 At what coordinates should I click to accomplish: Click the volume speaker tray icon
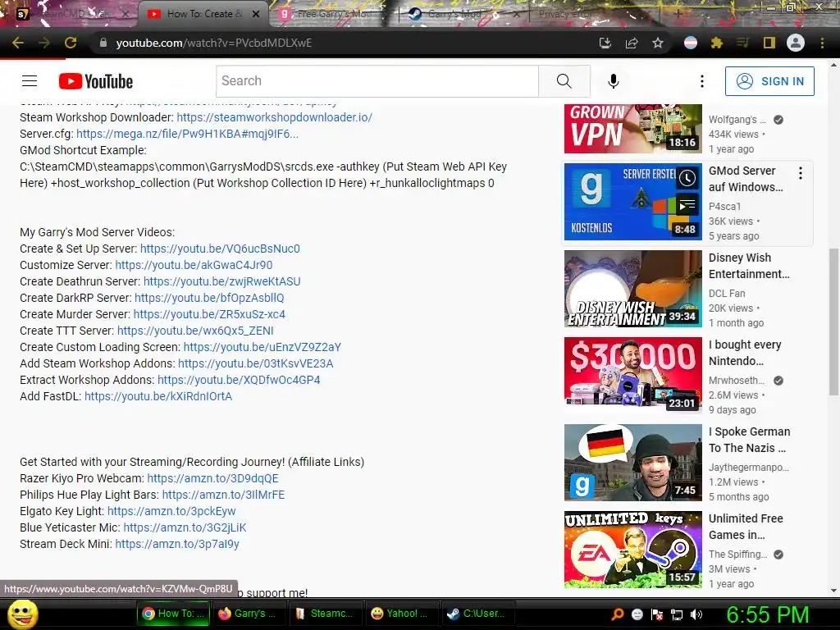click(696, 614)
